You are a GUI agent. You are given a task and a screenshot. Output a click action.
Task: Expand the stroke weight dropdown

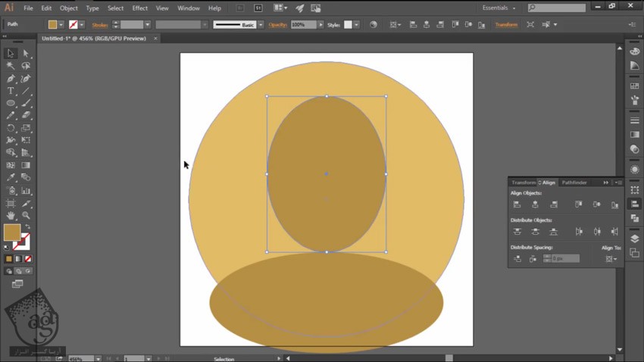148,25
